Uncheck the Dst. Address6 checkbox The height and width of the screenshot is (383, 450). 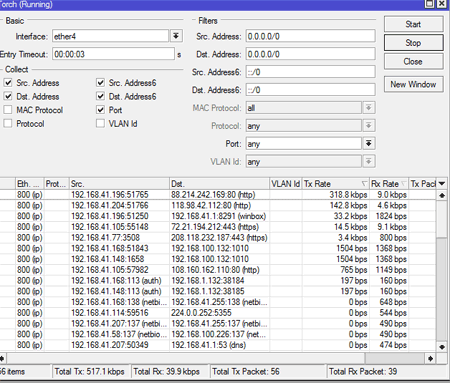click(100, 96)
